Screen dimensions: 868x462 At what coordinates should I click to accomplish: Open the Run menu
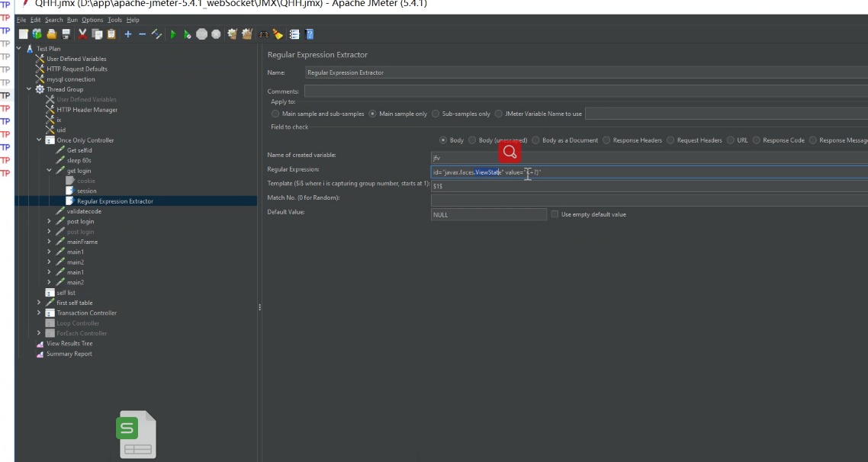(x=72, y=20)
